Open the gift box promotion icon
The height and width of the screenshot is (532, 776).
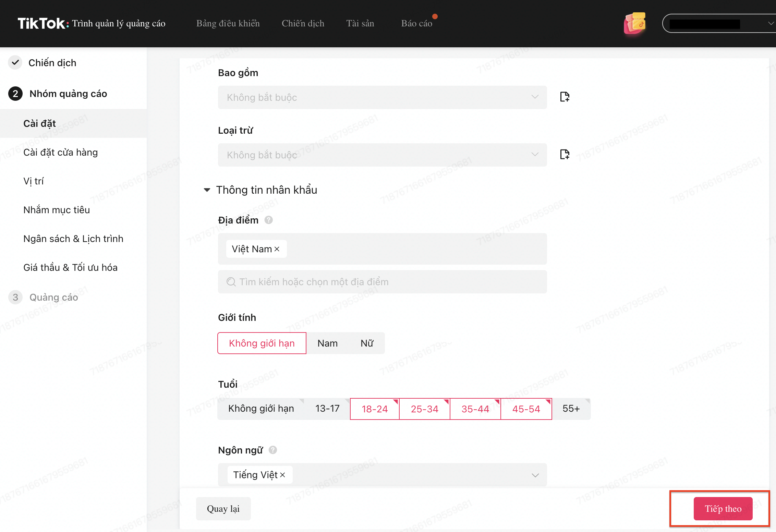(635, 23)
